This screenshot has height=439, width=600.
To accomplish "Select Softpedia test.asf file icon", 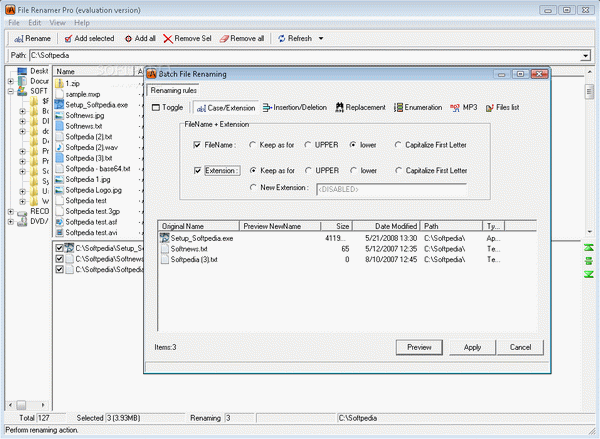I will 59,222.
